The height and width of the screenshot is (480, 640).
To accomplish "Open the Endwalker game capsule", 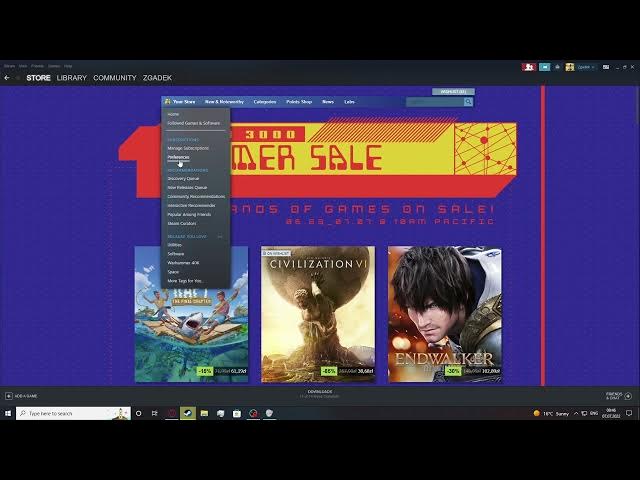I will click(x=445, y=314).
